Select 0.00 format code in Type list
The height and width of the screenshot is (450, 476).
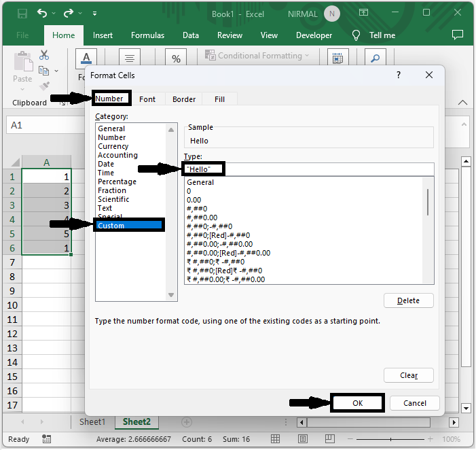coord(194,200)
